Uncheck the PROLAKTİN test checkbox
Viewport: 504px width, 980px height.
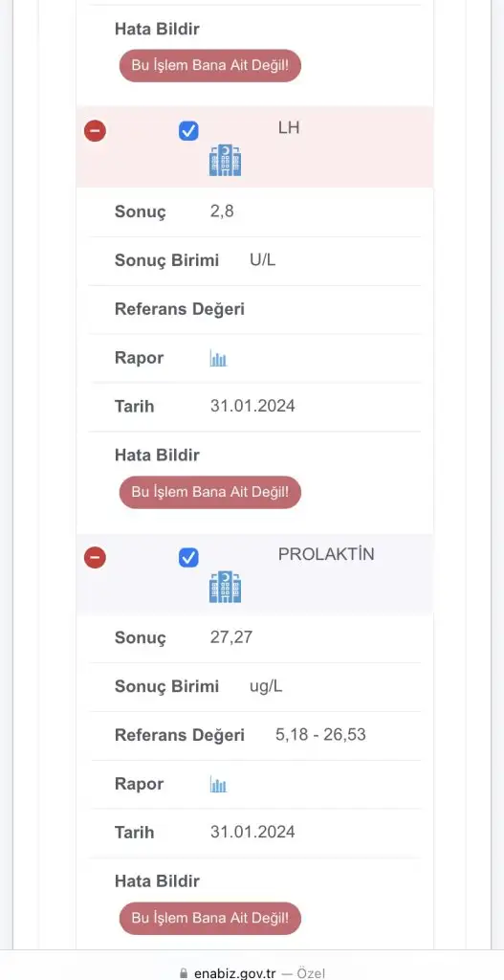pos(188,557)
